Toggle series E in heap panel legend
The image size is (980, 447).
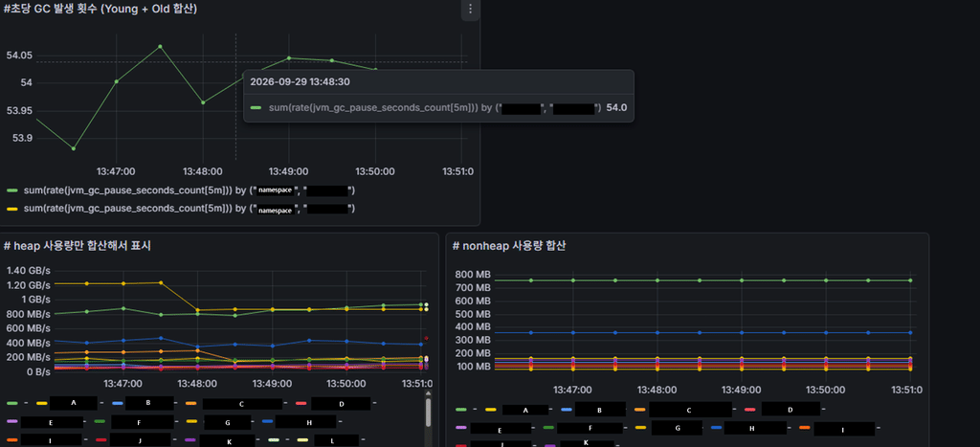click(52, 423)
